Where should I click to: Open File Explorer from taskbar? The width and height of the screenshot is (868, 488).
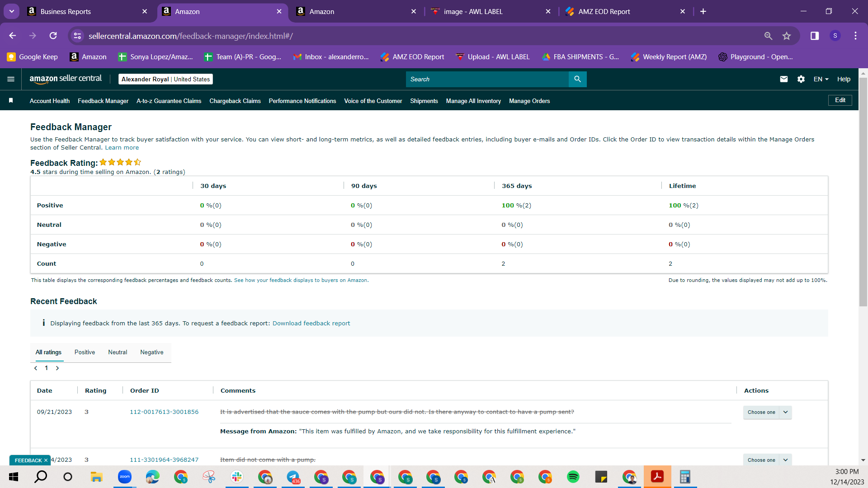[96, 477]
